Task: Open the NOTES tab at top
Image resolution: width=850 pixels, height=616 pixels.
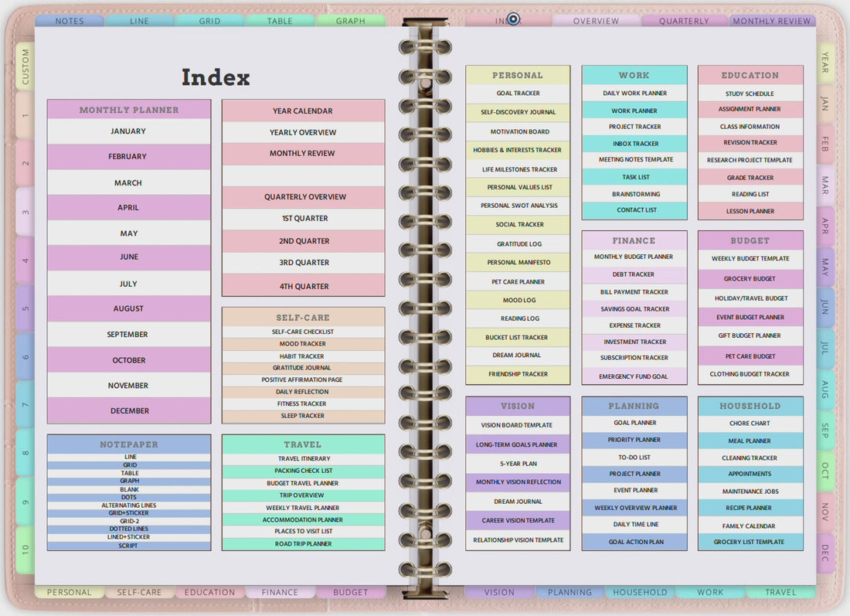Action: tap(70, 21)
